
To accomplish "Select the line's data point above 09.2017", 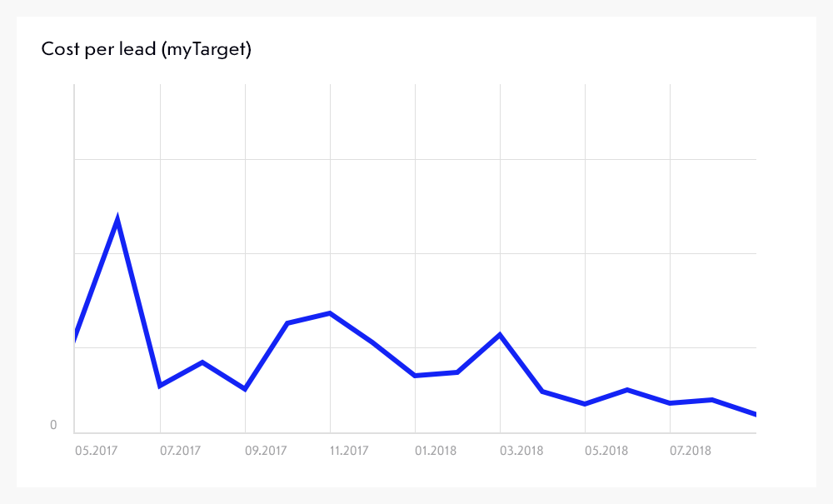I will tap(245, 389).
